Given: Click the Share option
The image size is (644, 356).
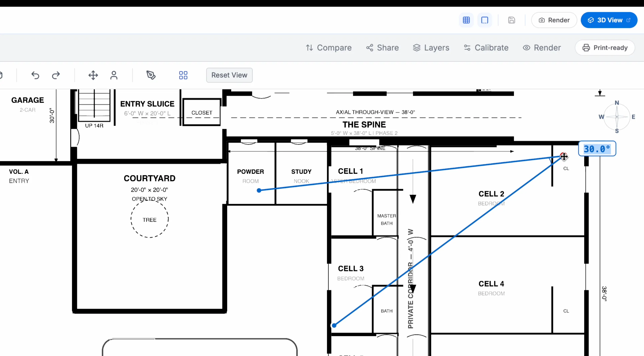Looking at the screenshot, I should (382, 47).
